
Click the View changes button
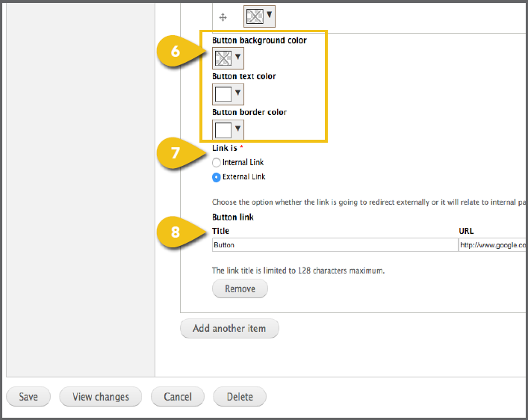[101, 397]
